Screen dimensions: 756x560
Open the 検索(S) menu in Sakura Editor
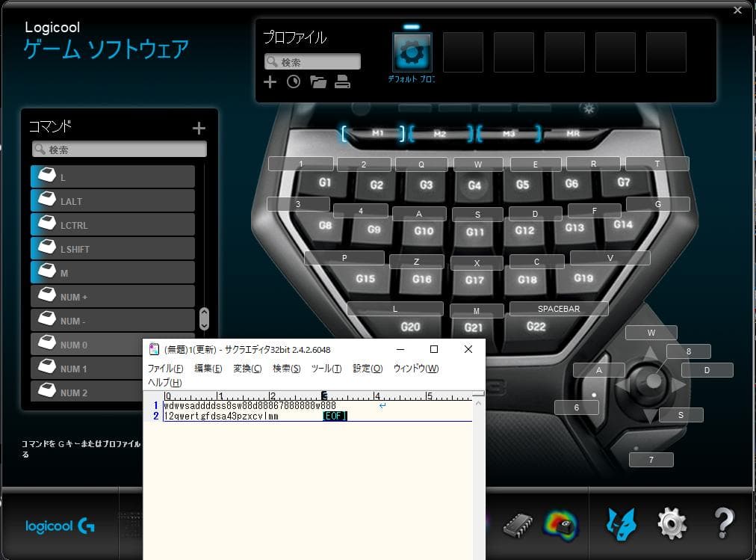click(286, 369)
